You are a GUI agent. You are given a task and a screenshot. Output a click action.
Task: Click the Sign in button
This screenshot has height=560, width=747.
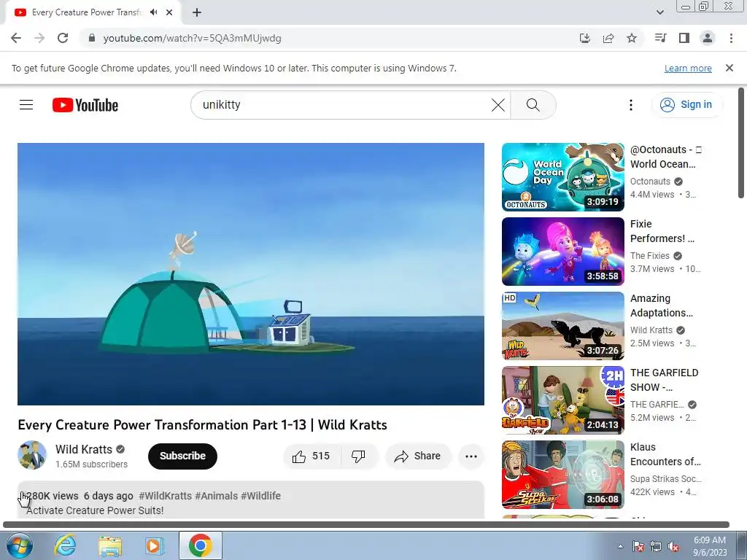[686, 105]
